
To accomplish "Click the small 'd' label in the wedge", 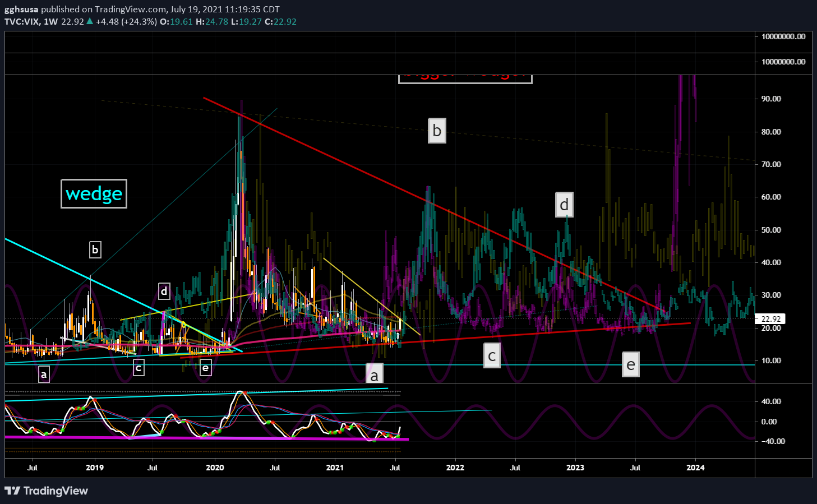I will 164,291.
